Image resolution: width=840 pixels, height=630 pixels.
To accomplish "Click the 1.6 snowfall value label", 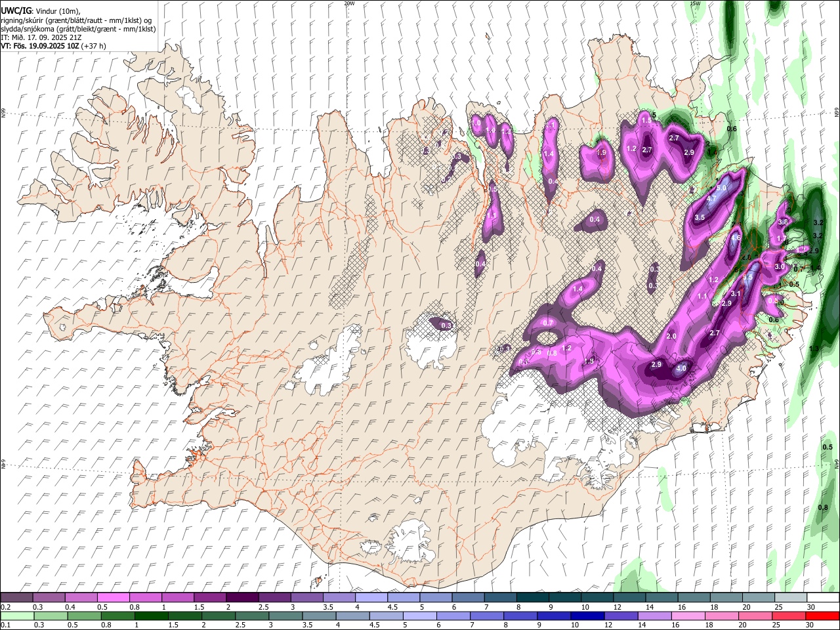I will [736, 238].
